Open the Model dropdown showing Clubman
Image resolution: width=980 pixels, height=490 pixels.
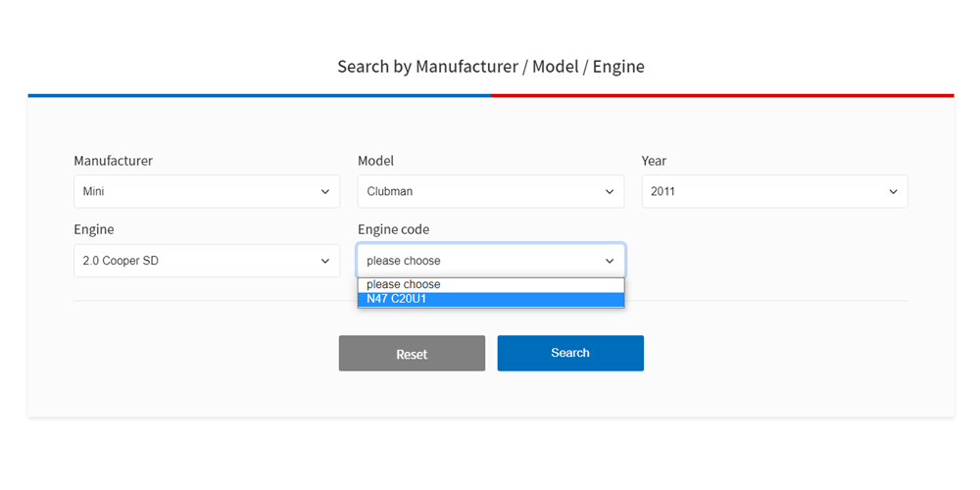tap(491, 191)
